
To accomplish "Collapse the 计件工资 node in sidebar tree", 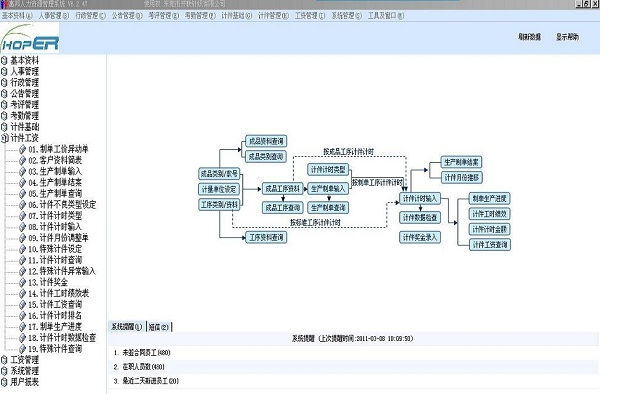I will coord(4,138).
